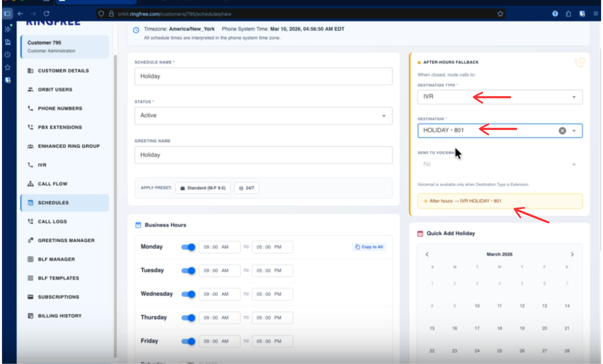This screenshot has width=603, height=364.
Task: Expand the Destination HOLIDAY 801 dropdown
Action: point(574,131)
